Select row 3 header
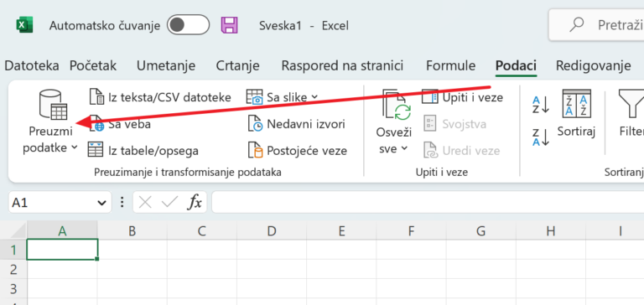The height and width of the screenshot is (305, 644). click(x=13, y=288)
